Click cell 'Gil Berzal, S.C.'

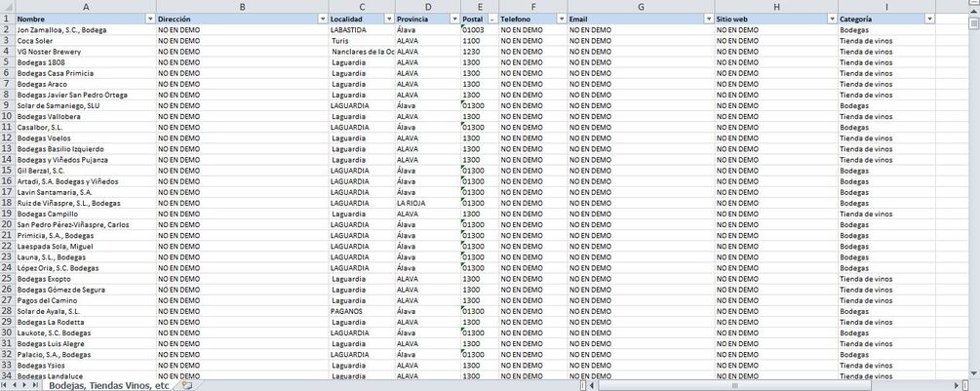86,171
